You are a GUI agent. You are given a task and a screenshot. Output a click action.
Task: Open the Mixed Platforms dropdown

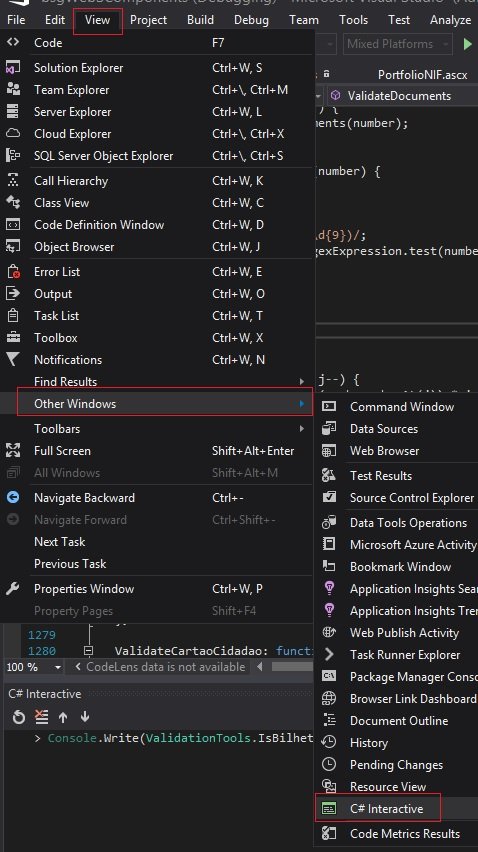tap(398, 44)
